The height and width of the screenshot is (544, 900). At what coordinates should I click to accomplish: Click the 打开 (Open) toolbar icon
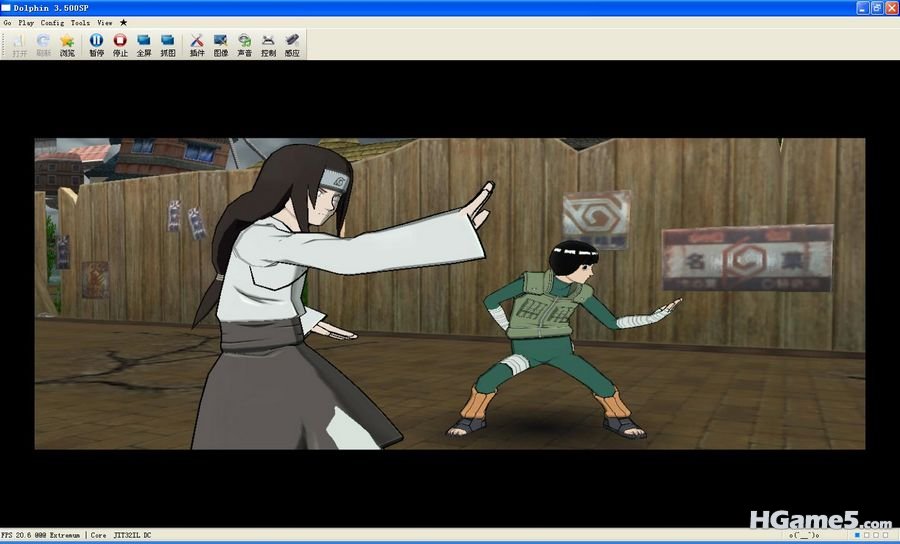[x=20, y=45]
